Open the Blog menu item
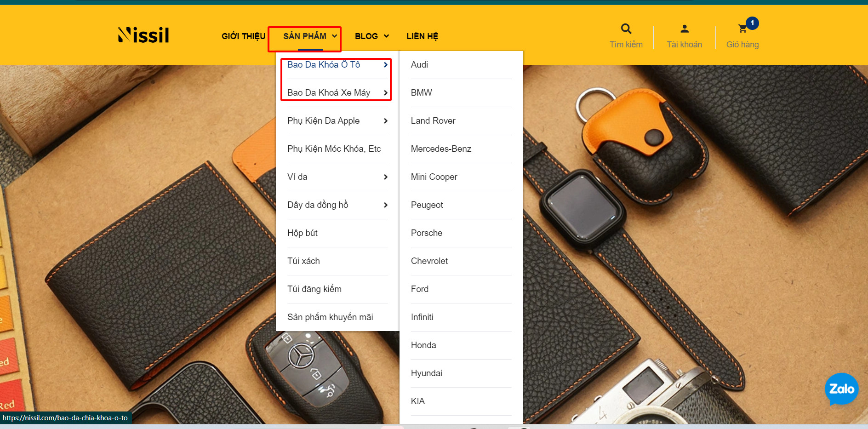 tap(366, 36)
